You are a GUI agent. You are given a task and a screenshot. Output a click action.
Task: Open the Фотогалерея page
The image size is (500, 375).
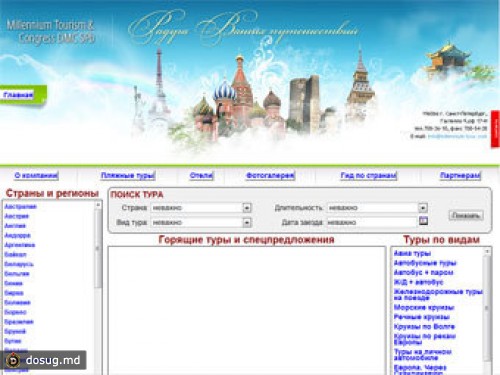pyautogui.click(x=270, y=175)
